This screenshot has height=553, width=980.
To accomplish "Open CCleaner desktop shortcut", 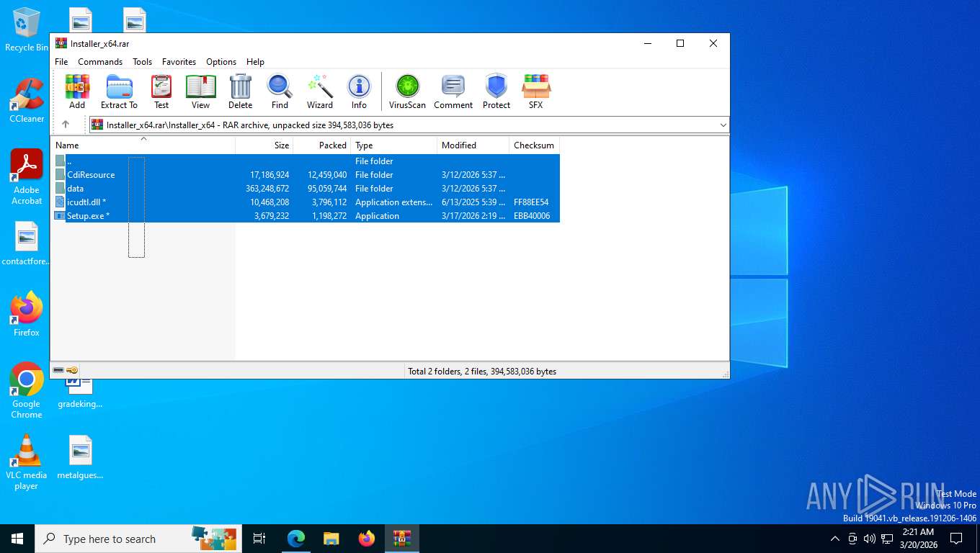I will pos(27,100).
